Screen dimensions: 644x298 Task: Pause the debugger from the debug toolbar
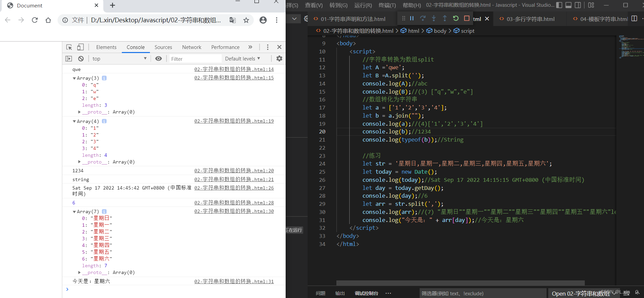point(412,18)
